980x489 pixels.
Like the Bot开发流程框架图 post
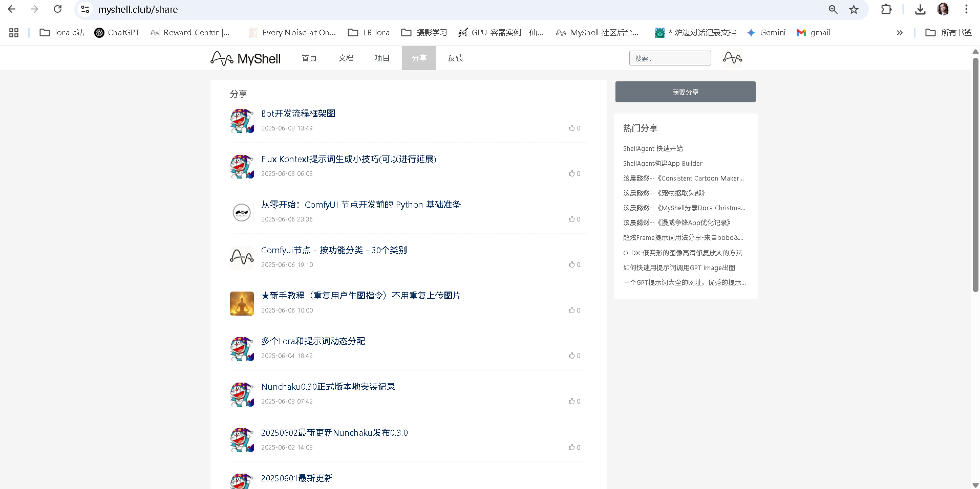(571, 128)
